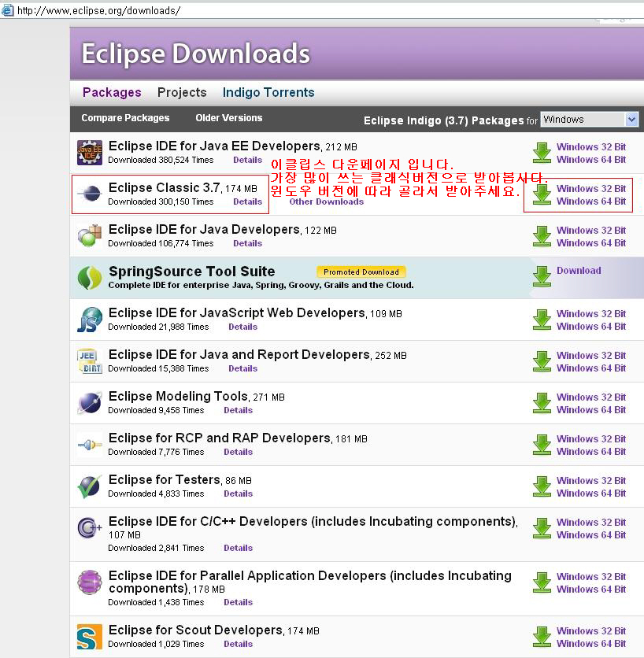Open Details for JavaScript Web Developers
Viewport: 644px width, 658px height.
243,327
